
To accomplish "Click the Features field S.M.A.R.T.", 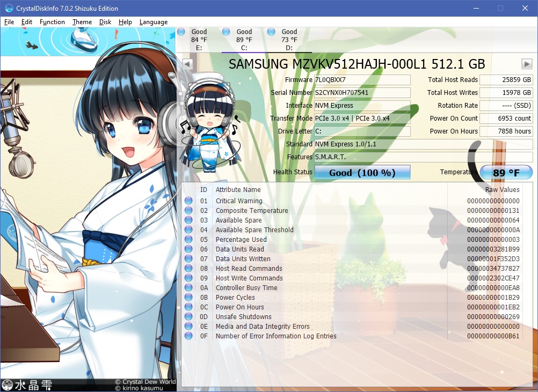I will 424,157.
